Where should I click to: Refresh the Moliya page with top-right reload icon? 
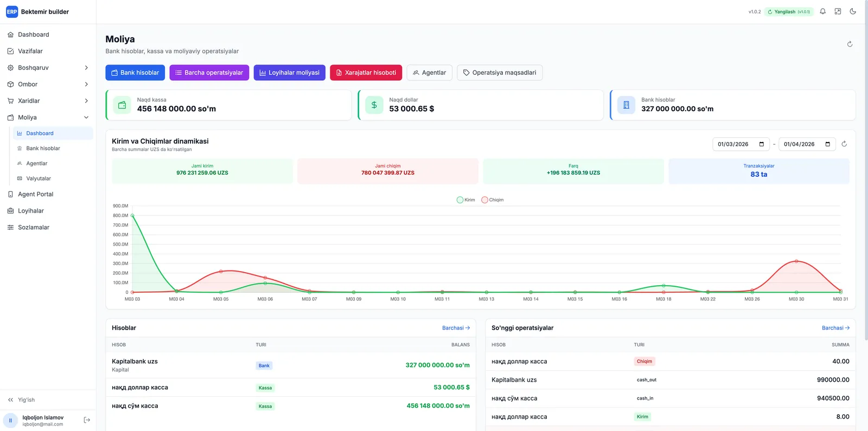point(850,44)
